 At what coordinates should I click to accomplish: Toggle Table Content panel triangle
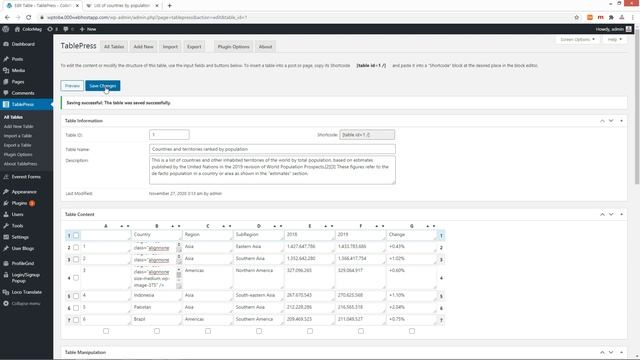click(621, 214)
